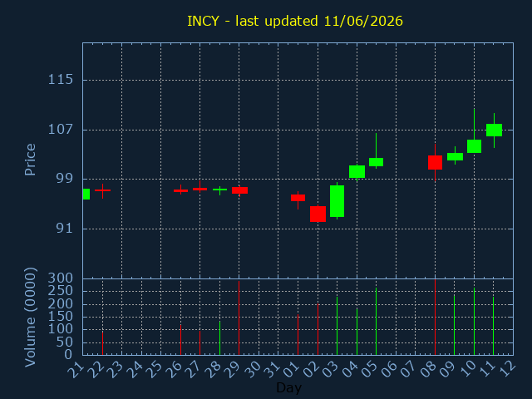Select the green candlestick for day 04
The height and width of the screenshot is (399, 532).
[x=357, y=172]
